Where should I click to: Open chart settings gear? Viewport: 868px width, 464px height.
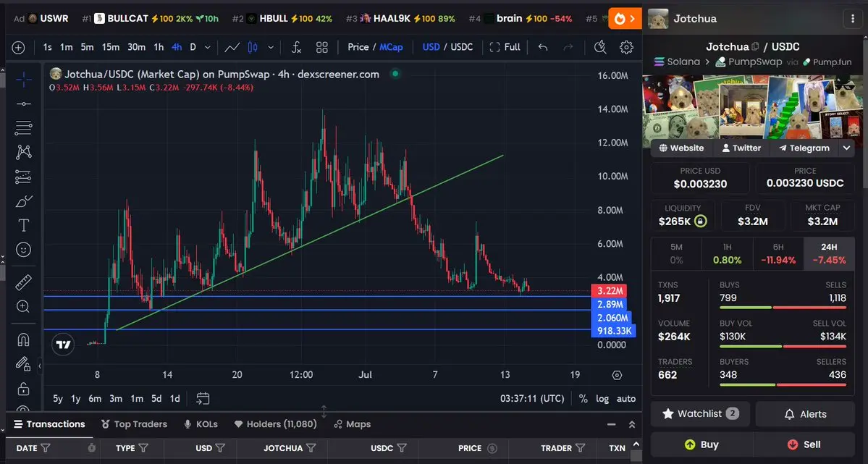pos(626,47)
